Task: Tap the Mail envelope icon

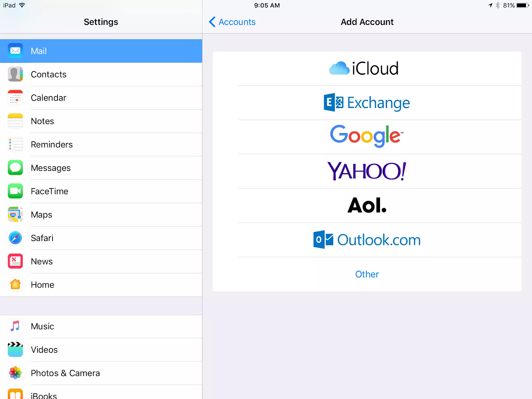Action: (15, 51)
